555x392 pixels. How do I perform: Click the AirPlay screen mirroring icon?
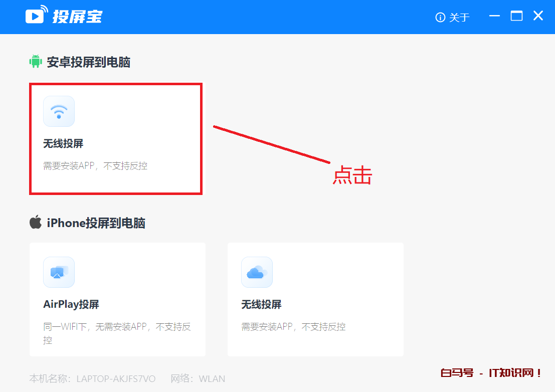[x=59, y=272]
